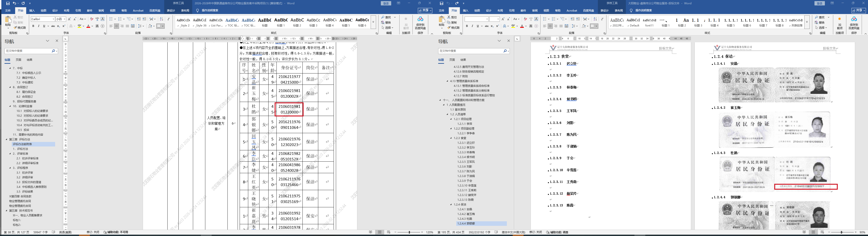This screenshot has width=868, height=236.
Task: Save the right Word document via Quick Access
Action: [x=441, y=3]
